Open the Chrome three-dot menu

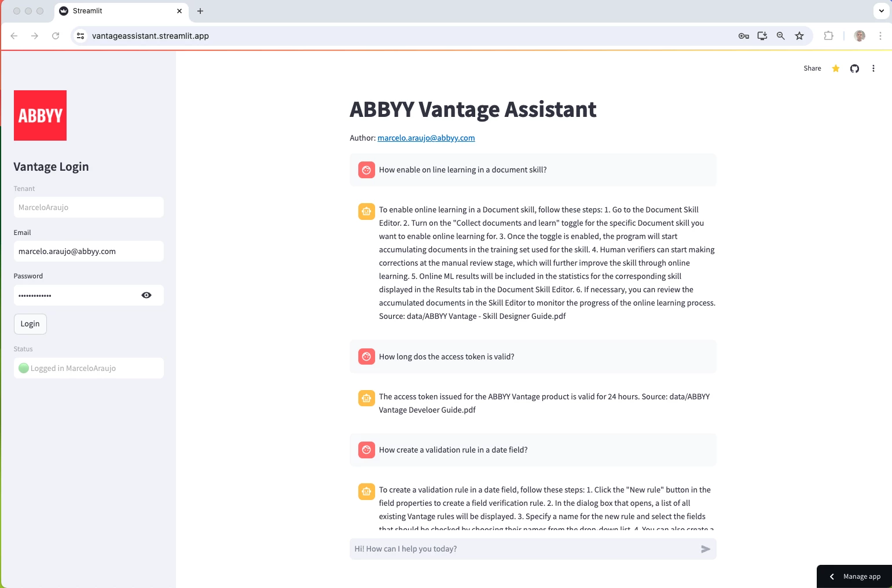[880, 36]
